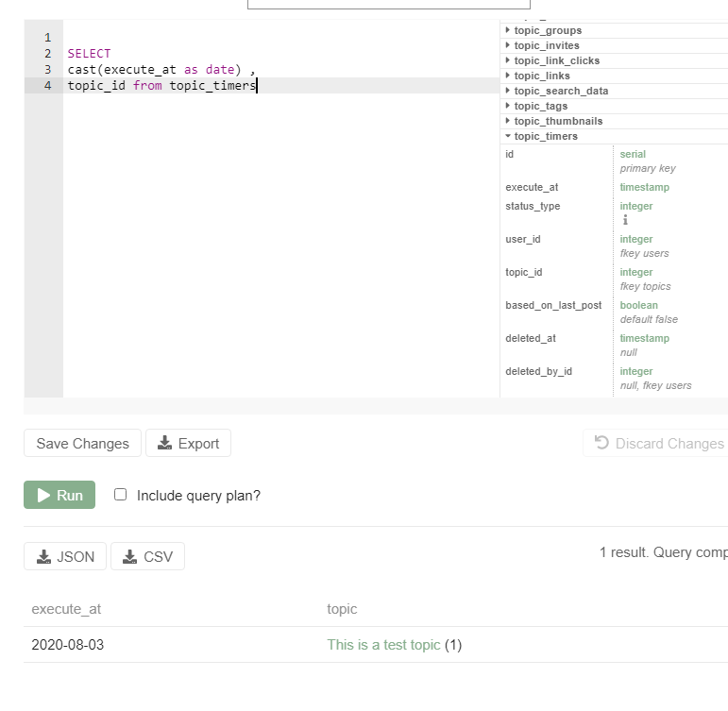Click the 'primary key' annotation
The width and height of the screenshot is (728, 711).
[648, 168]
